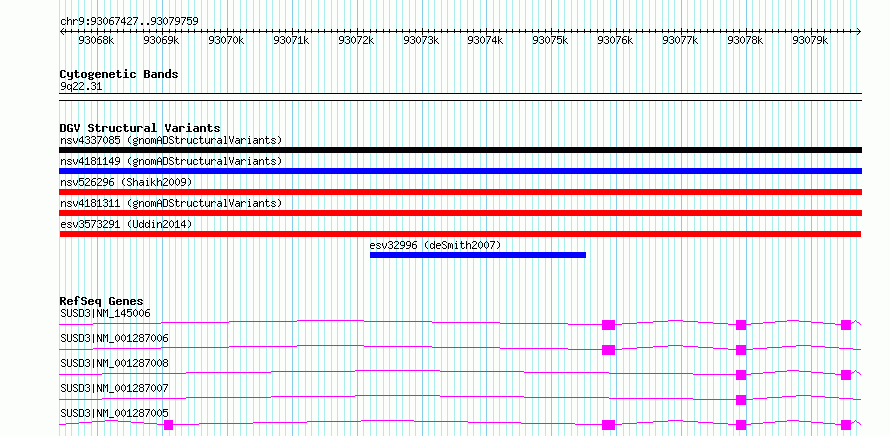Open transcript SUSD3|NM_145006 label
Screen dimensions: 890x436
pyautogui.click(x=105, y=313)
